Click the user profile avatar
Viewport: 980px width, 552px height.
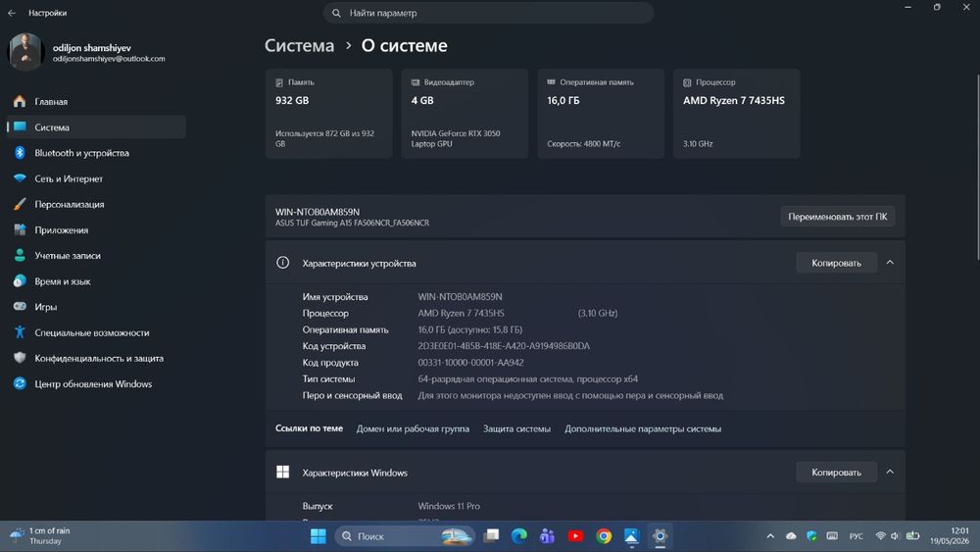tap(25, 52)
